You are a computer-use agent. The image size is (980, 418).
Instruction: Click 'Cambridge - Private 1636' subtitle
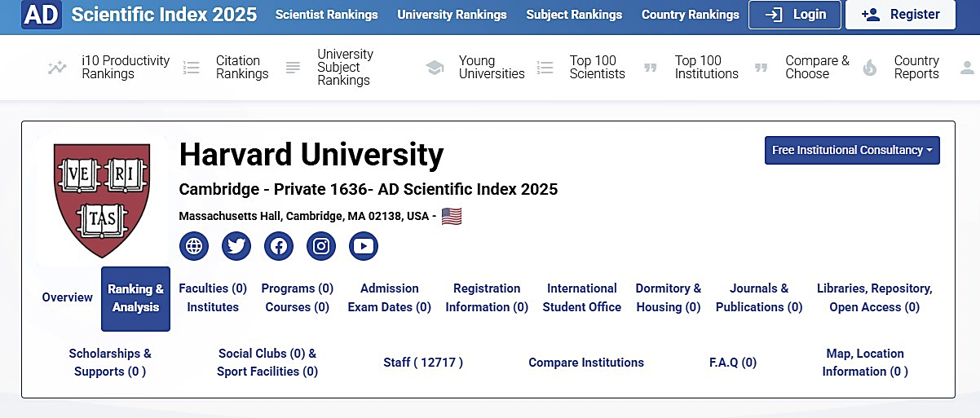273,190
